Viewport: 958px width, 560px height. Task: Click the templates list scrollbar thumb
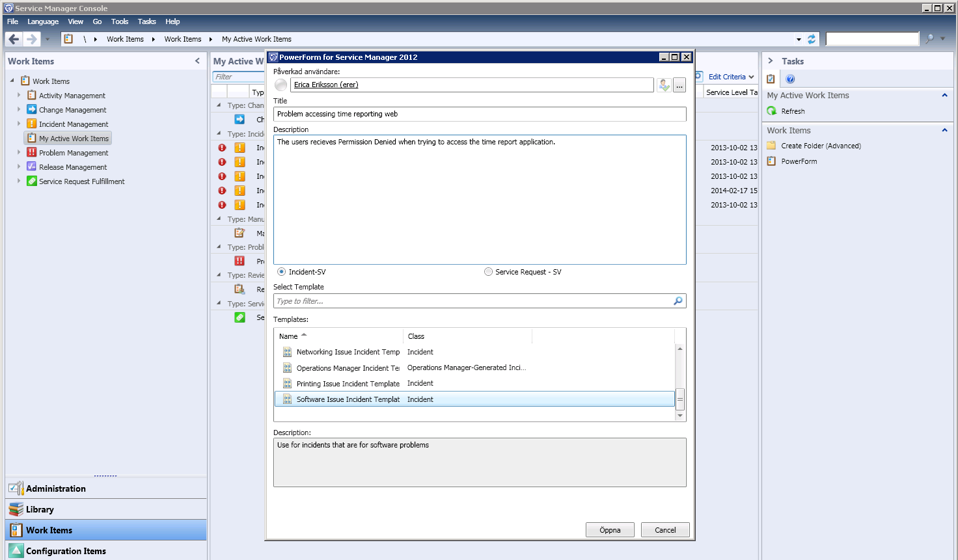[x=680, y=399]
